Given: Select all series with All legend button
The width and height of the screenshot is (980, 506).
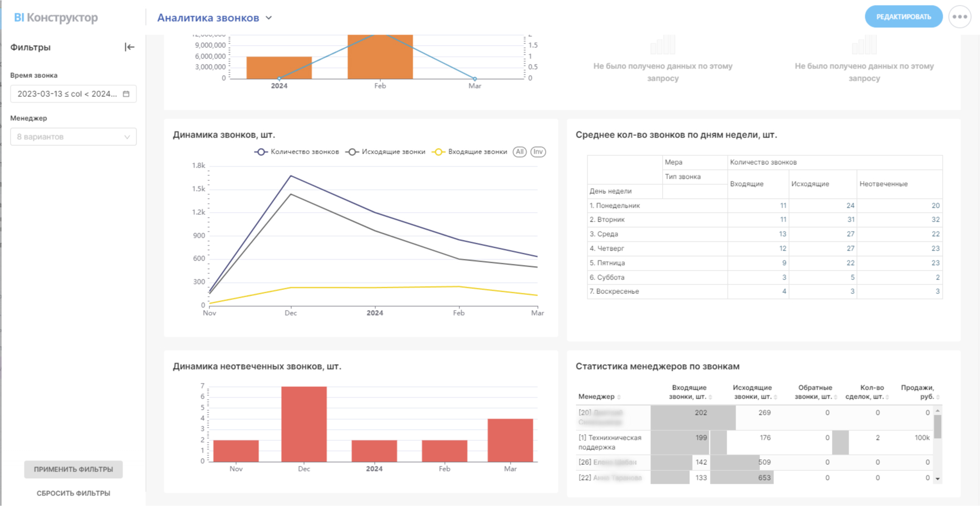Looking at the screenshot, I should (x=520, y=152).
